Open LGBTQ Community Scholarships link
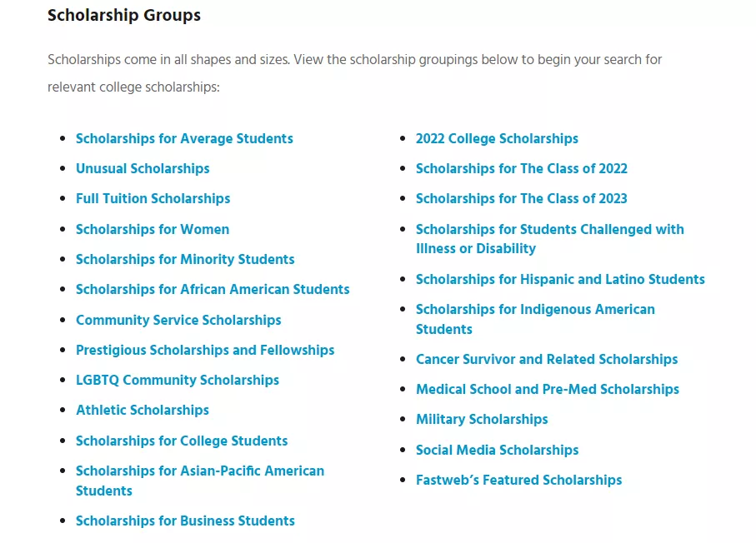Viewport: 756px width, 543px height. coord(178,380)
